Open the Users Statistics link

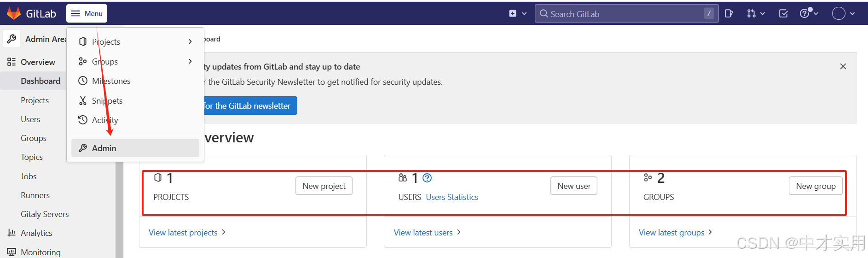(x=452, y=197)
